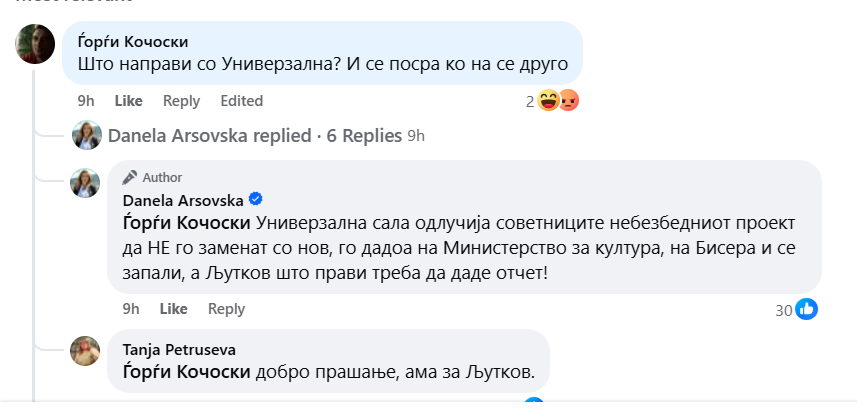
Task: Click tagged Ѓорѓи Кочоски mention in Danela's reply
Action: click(187, 224)
